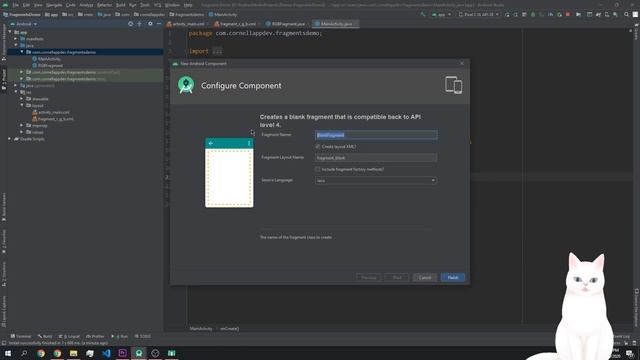Toggle the Create layout XML checkbox
This screenshot has height=360, width=640.
coord(318,146)
